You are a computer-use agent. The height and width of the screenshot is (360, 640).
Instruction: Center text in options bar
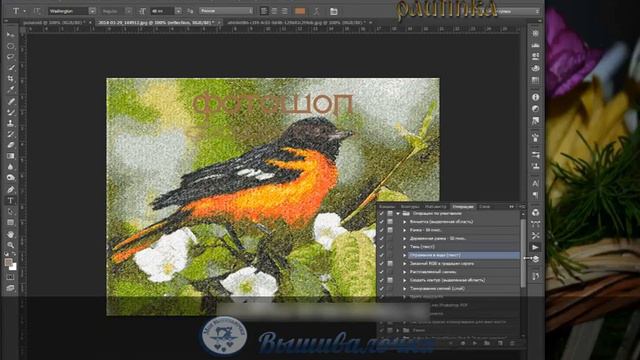tap(274, 11)
